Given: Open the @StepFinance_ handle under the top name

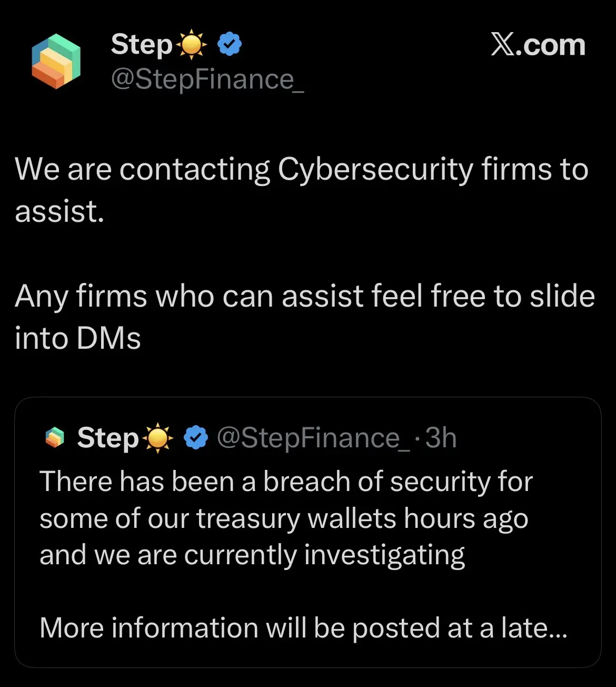Looking at the screenshot, I should (x=207, y=80).
